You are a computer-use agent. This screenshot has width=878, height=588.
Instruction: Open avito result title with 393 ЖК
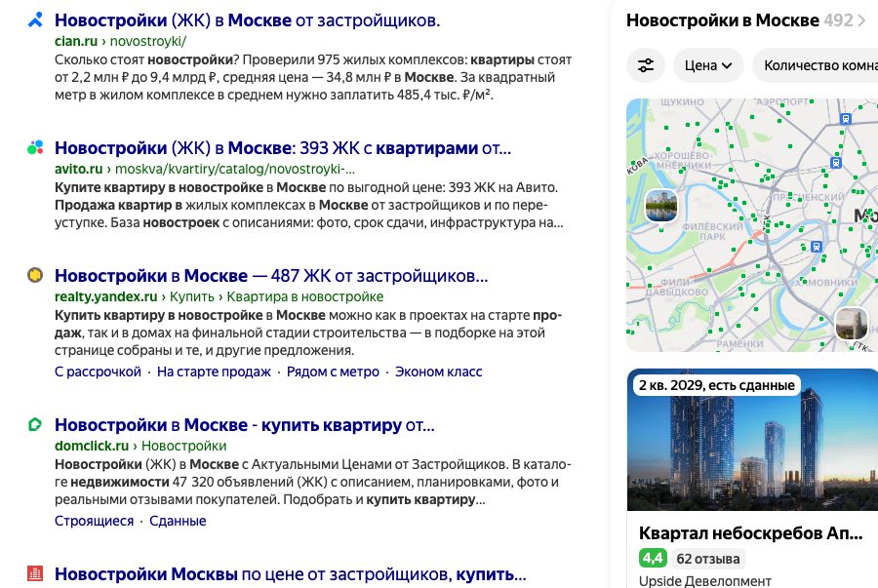coord(283,148)
